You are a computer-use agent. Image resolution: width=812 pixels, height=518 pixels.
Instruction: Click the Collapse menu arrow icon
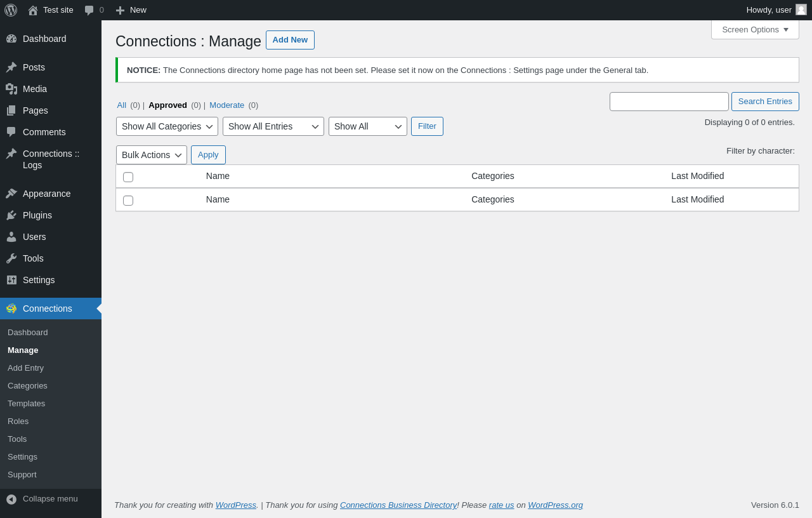click(11, 499)
